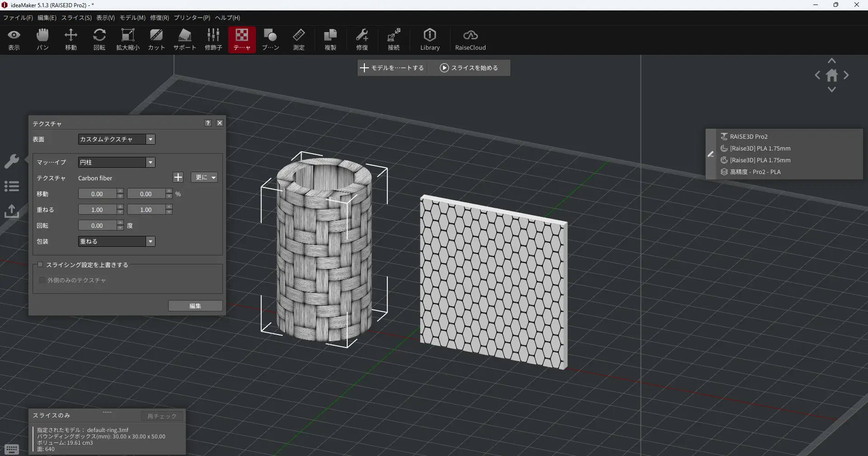Open the プリンター(P) menu
The height and width of the screenshot is (456, 868).
(192, 18)
